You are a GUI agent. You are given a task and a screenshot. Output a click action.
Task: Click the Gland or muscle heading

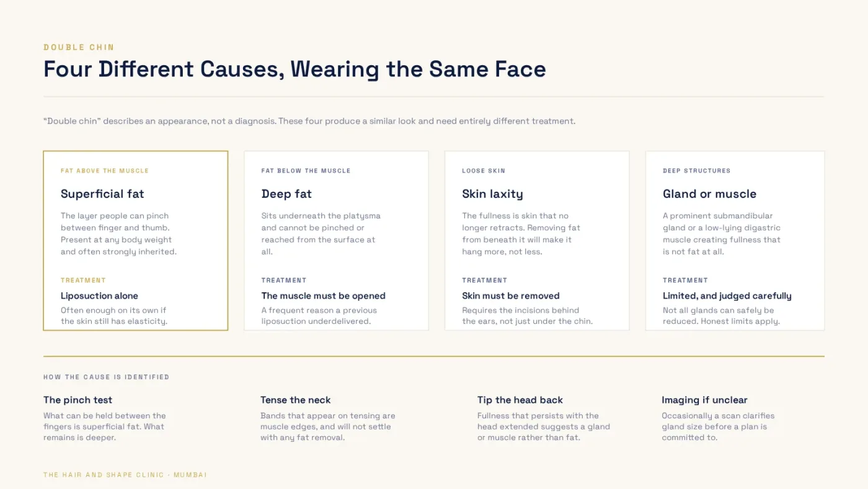pos(709,194)
